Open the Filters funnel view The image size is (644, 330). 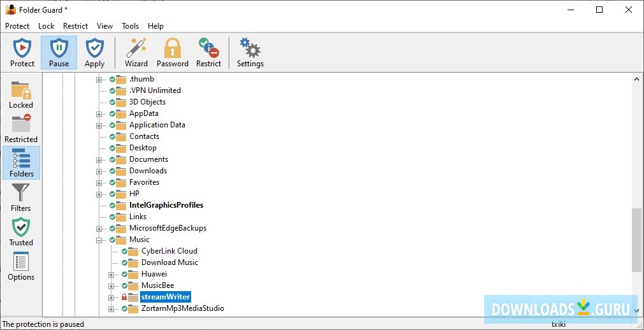(21, 197)
